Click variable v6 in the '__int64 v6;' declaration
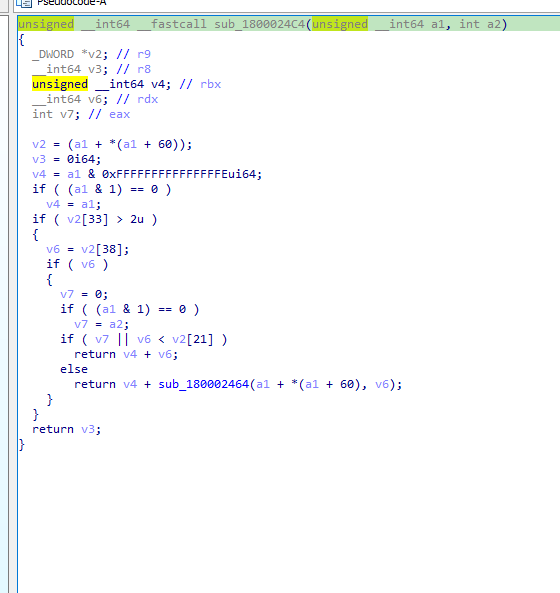 click(95, 99)
